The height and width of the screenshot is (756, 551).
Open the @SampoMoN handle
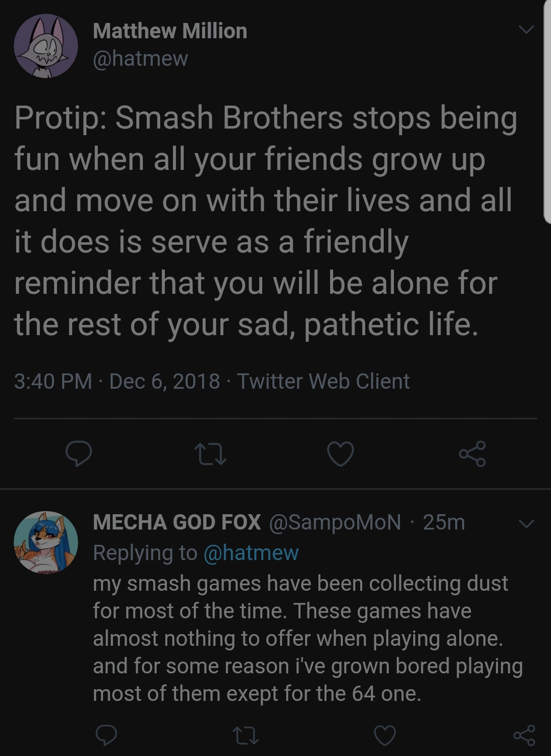coord(335,522)
